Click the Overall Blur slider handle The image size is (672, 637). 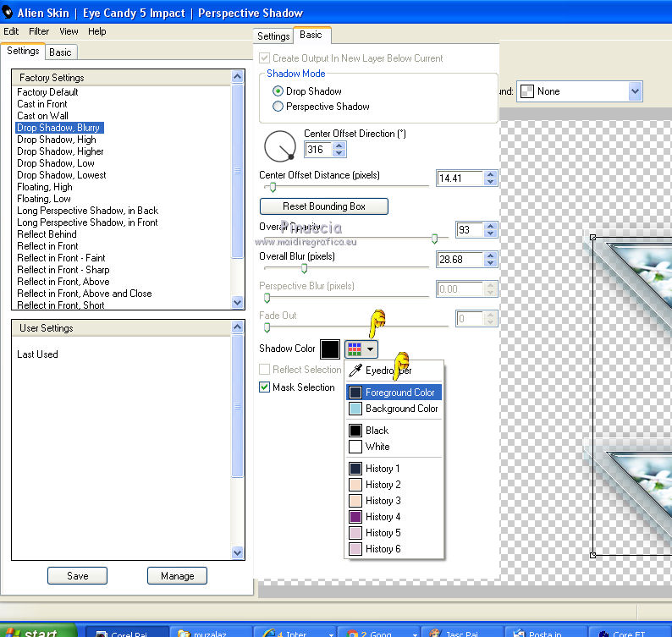coord(305,269)
